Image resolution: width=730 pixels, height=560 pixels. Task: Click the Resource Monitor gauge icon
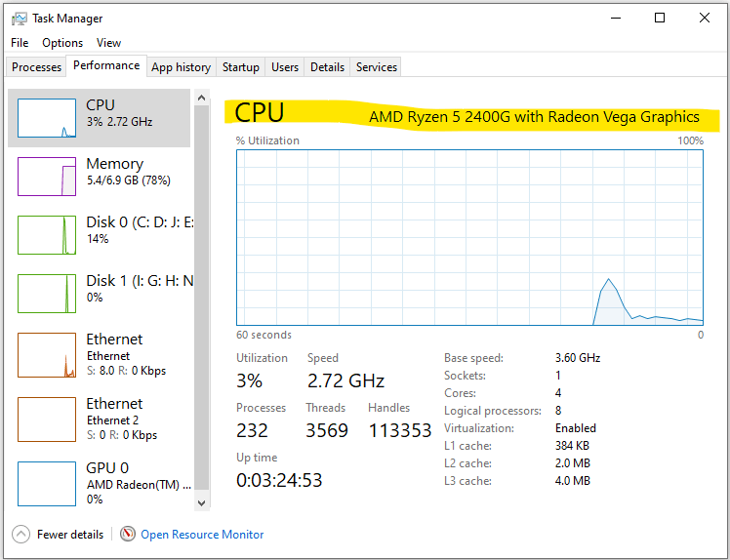(128, 534)
